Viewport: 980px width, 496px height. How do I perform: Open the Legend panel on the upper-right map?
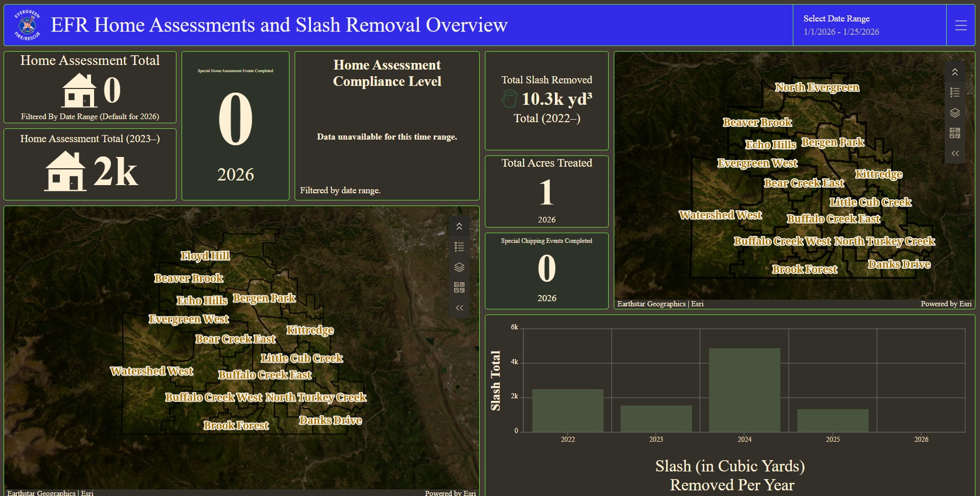[954, 92]
